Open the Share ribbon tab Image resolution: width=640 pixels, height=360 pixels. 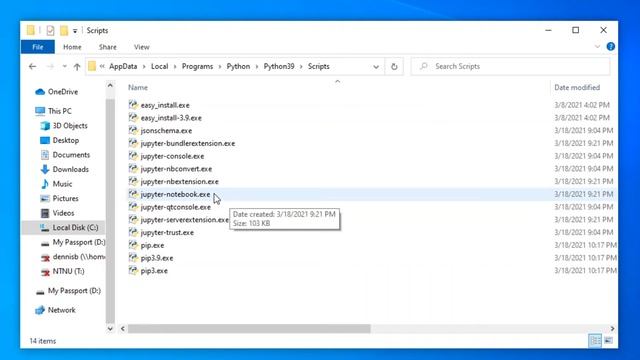point(108,47)
